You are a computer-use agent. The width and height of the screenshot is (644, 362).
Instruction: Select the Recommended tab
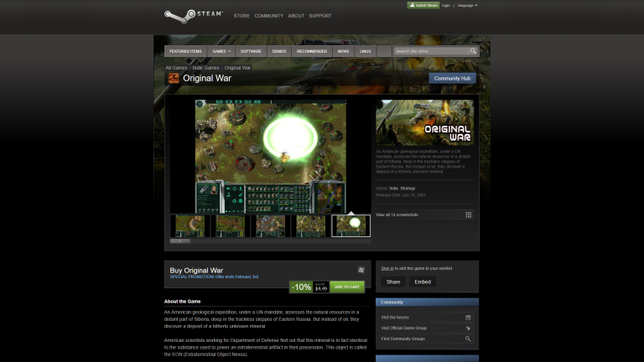tap(312, 51)
